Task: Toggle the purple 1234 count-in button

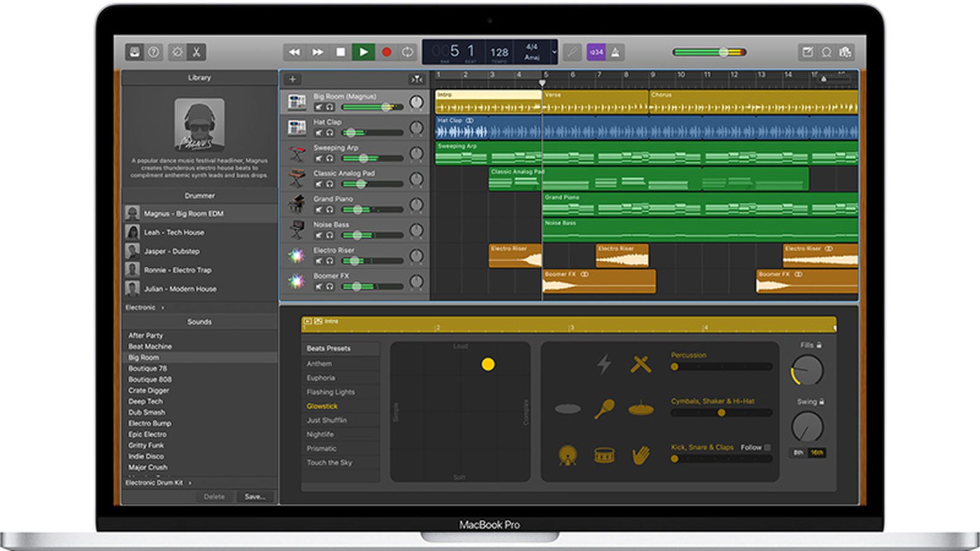Action: click(x=596, y=52)
